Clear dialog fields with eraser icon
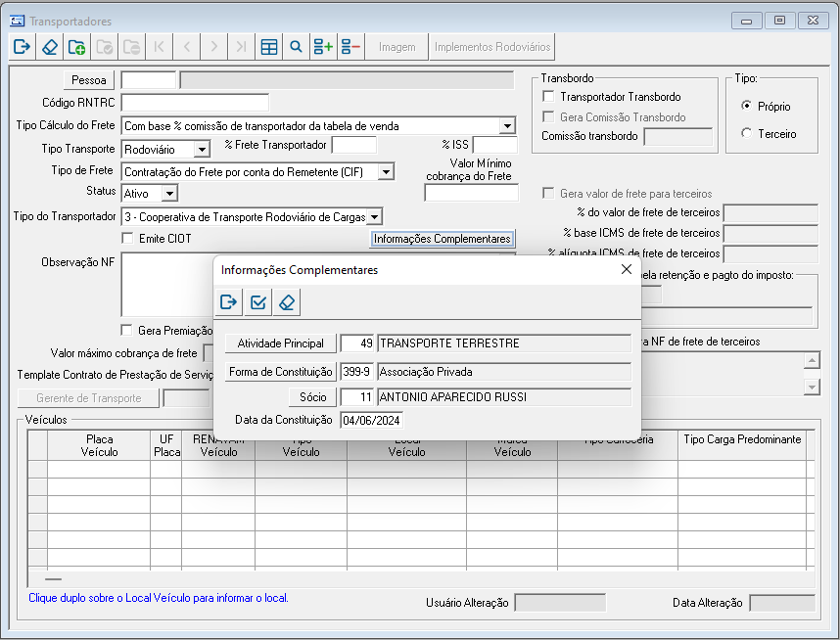The height and width of the screenshot is (640, 840). [x=287, y=302]
